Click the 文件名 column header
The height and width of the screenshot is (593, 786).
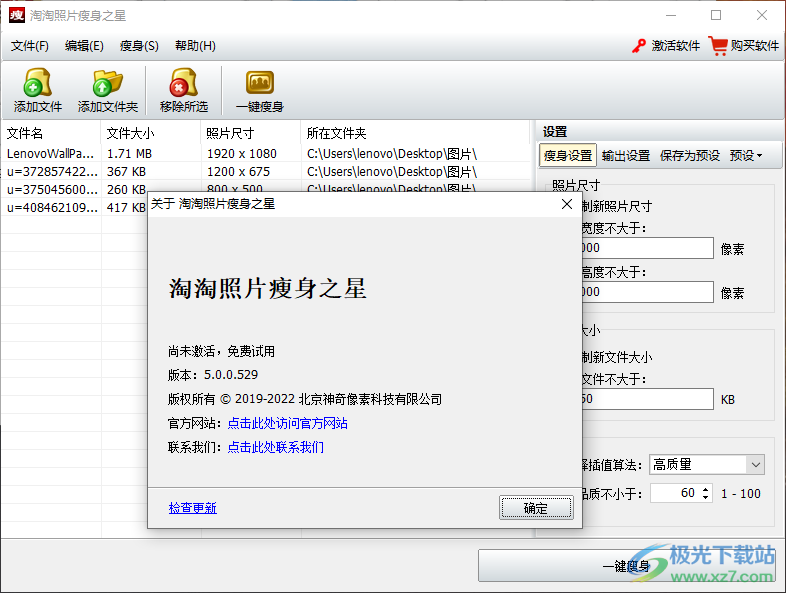pos(51,133)
